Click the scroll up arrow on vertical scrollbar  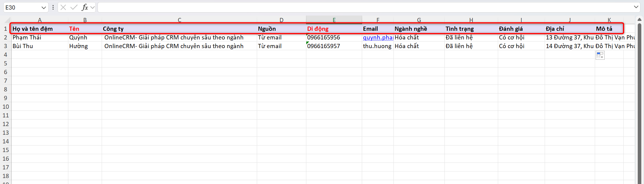[x=639, y=20]
